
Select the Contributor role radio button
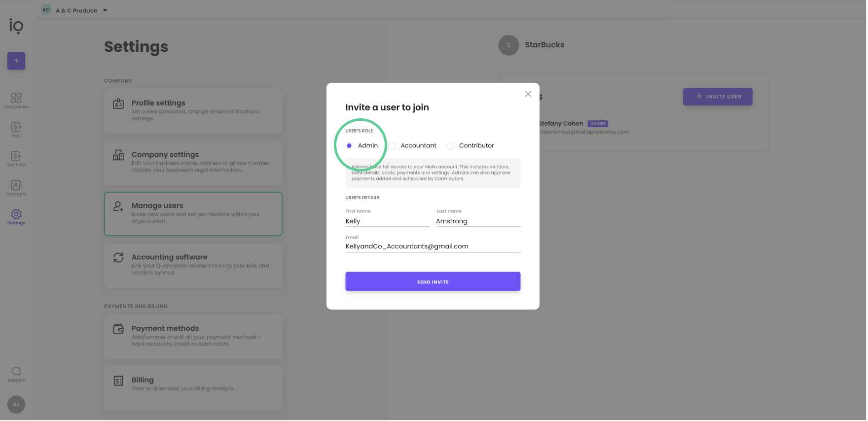click(450, 145)
